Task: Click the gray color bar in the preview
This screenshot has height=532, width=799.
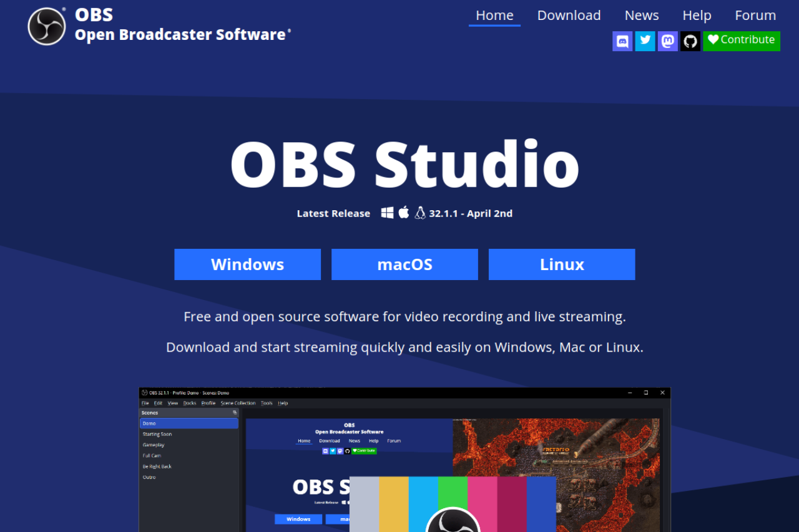Action: pyautogui.click(x=365, y=504)
